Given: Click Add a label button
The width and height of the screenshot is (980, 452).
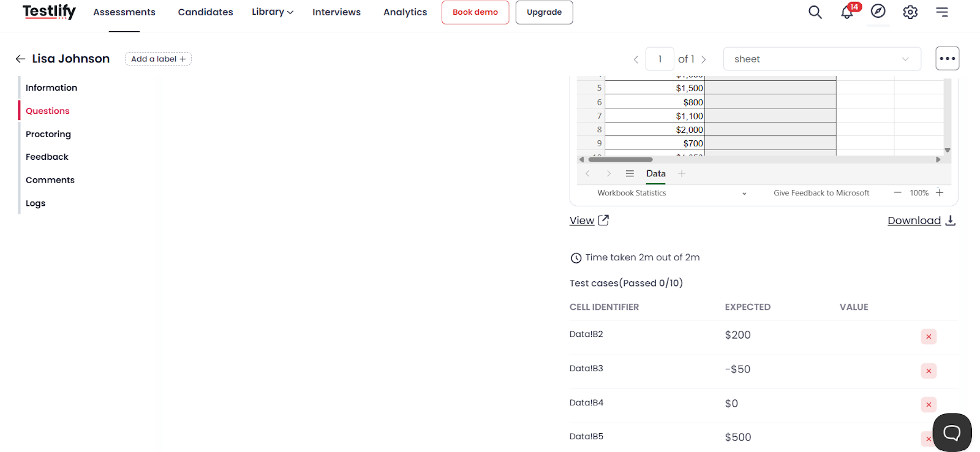Looking at the screenshot, I should pyautogui.click(x=158, y=59).
